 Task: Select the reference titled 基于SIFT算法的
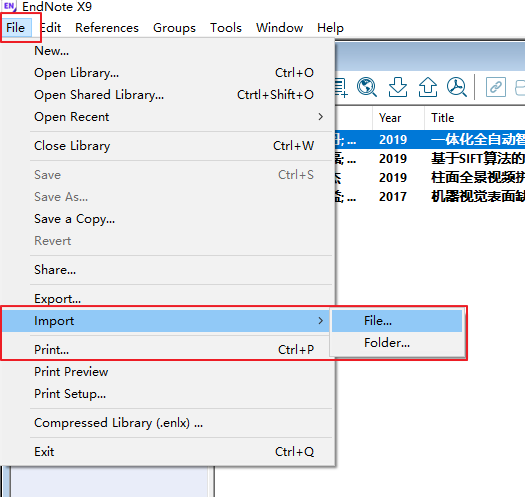point(430,158)
